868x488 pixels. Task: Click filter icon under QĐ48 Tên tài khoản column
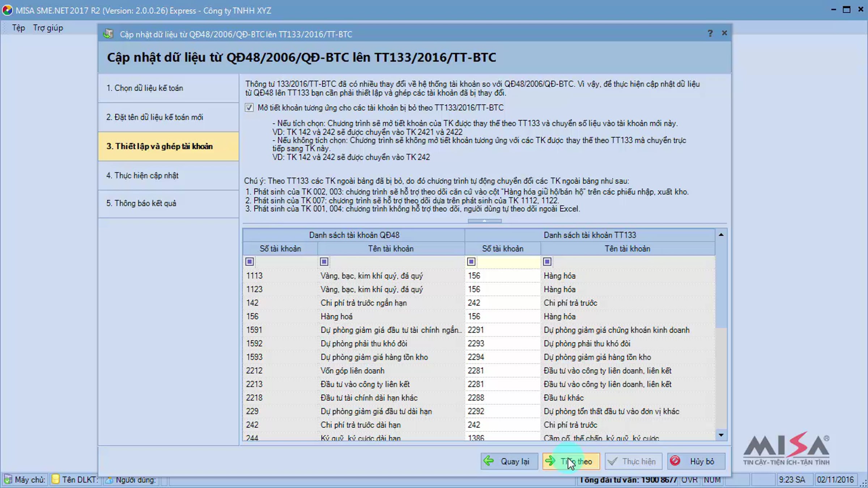(x=324, y=262)
